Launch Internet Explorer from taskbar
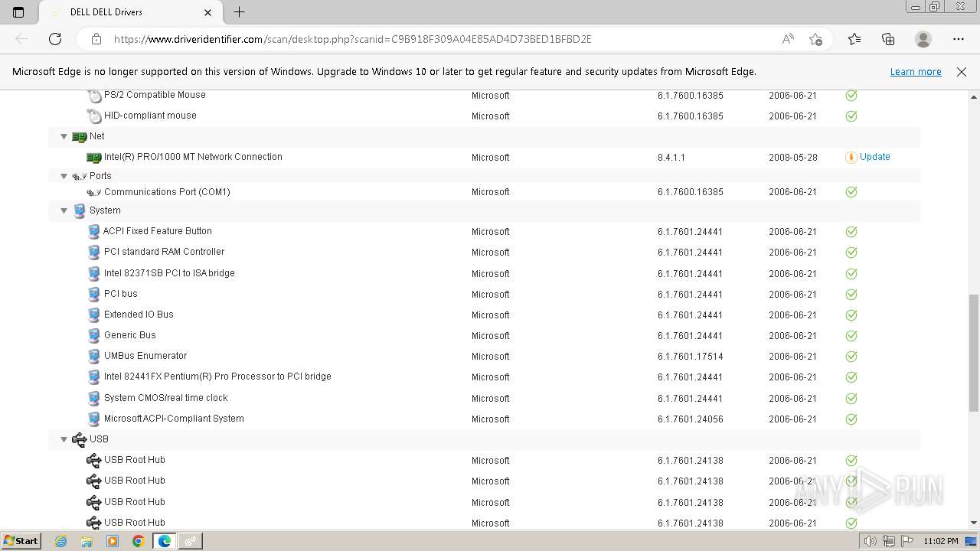This screenshot has height=551, width=980. (60, 541)
